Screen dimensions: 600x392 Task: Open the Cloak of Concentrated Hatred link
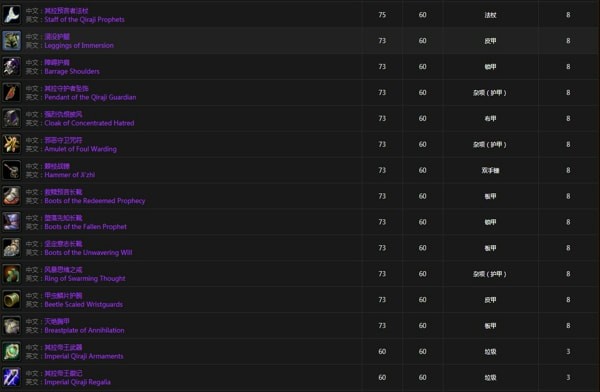click(x=89, y=123)
